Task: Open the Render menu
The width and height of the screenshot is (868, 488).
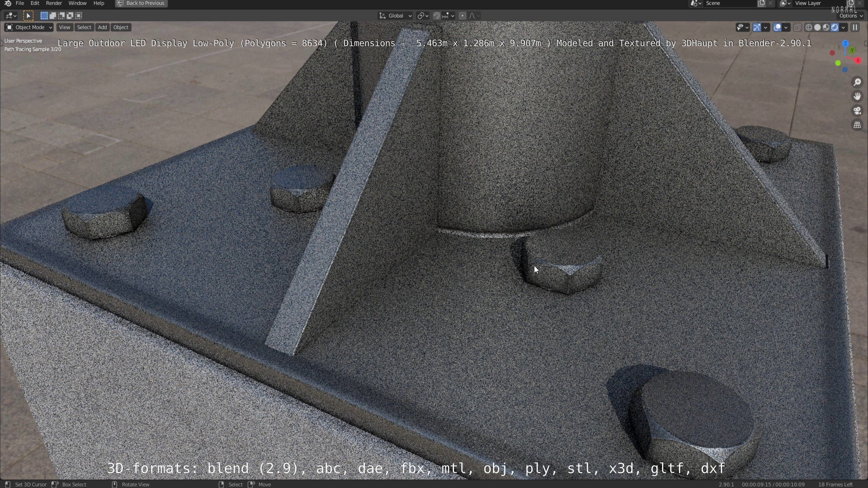Action: pos(54,3)
